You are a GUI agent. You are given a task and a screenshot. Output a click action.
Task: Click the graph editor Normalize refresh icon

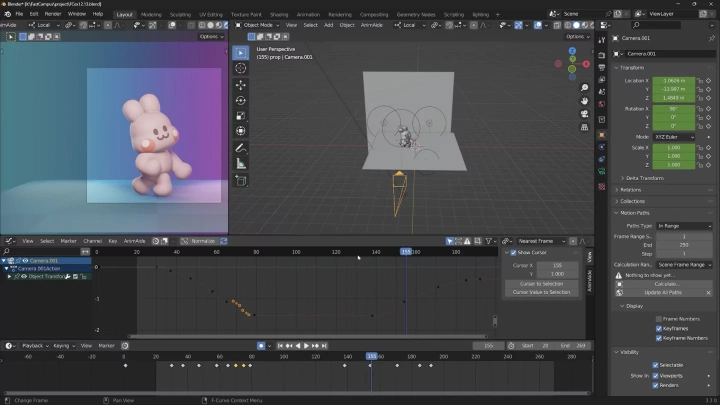click(x=224, y=241)
